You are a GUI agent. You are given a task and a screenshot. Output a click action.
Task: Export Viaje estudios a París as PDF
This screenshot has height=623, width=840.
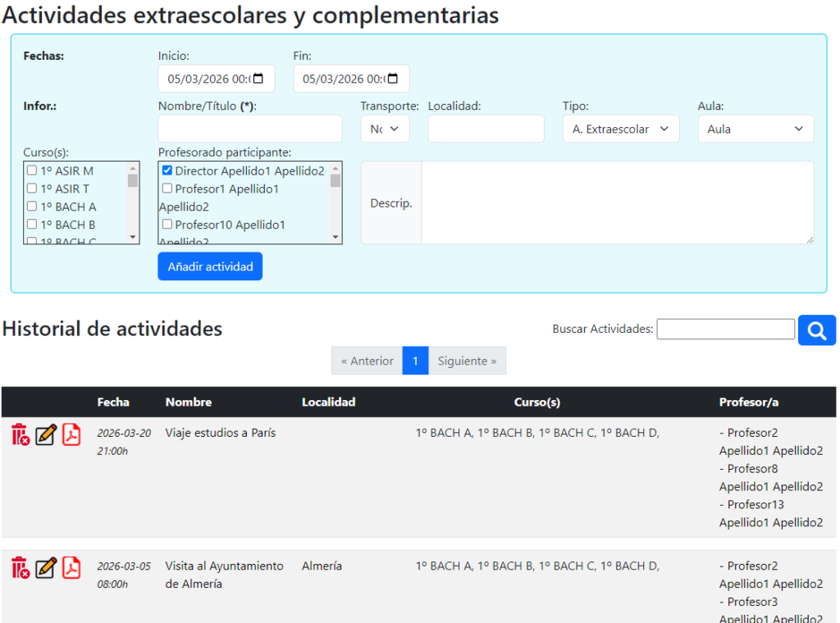tap(71, 434)
